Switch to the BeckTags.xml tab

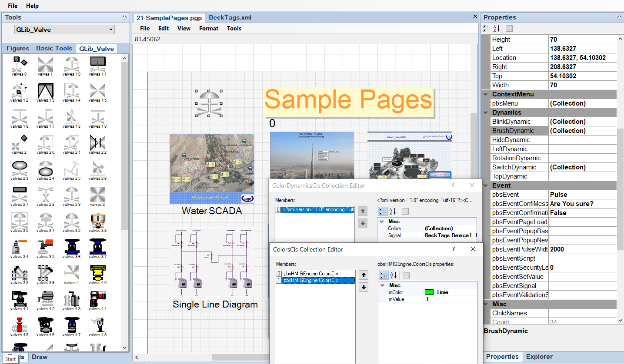(230, 18)
